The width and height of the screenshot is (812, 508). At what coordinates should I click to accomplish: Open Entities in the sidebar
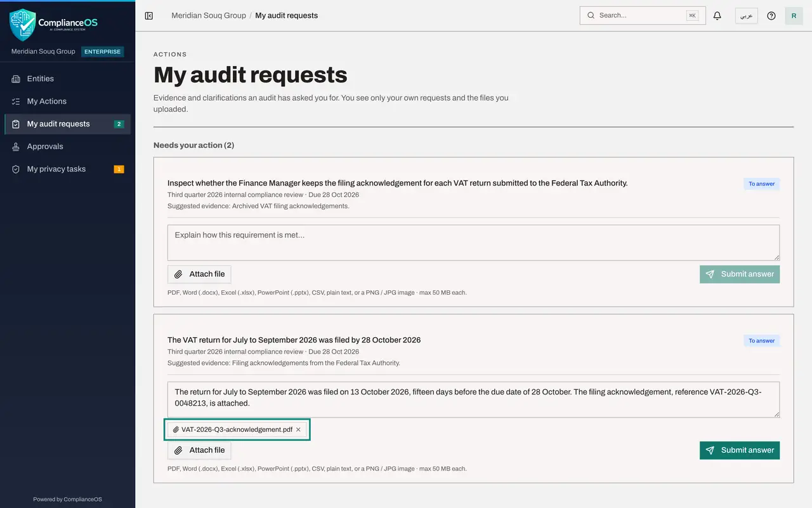tap(67, 79)
